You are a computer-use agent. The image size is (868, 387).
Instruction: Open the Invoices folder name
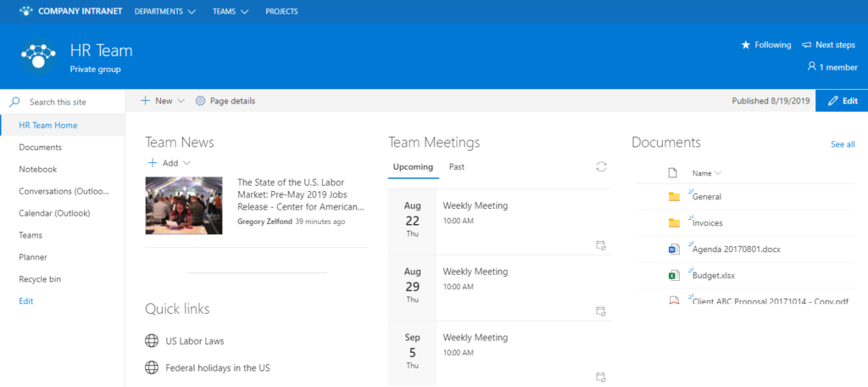(708, 223)
